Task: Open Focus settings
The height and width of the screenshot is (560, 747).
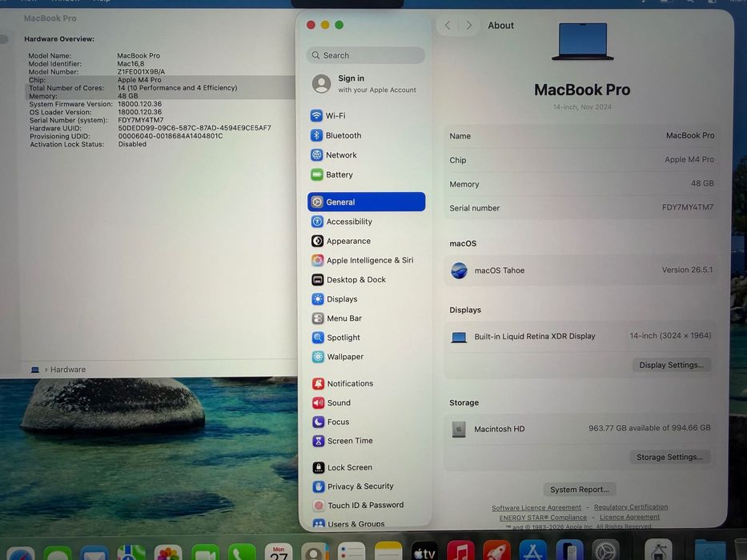Action: (331, 422)
